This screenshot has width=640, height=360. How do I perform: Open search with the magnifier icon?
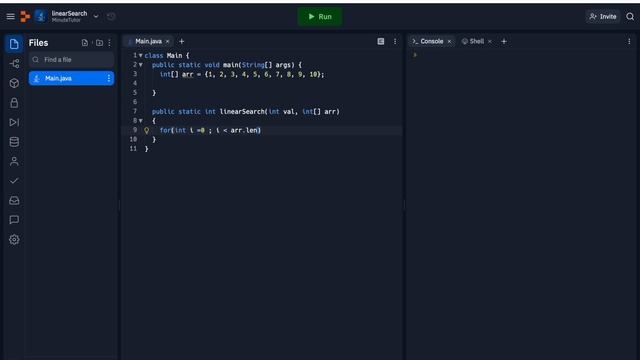coord(630,17)
